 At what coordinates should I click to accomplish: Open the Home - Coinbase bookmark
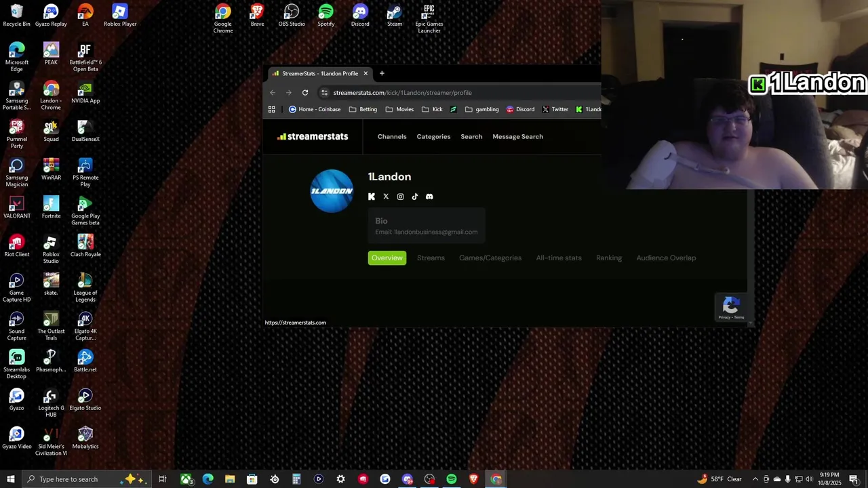[x=315, y=109]
